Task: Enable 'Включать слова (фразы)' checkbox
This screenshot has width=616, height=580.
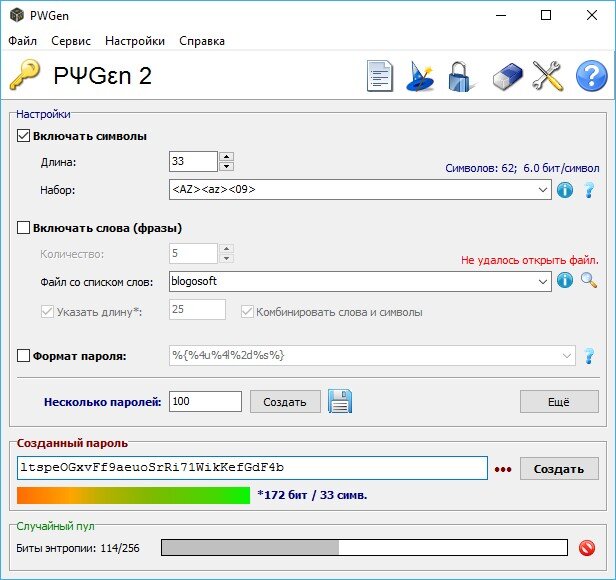Action: pos(23,228)
